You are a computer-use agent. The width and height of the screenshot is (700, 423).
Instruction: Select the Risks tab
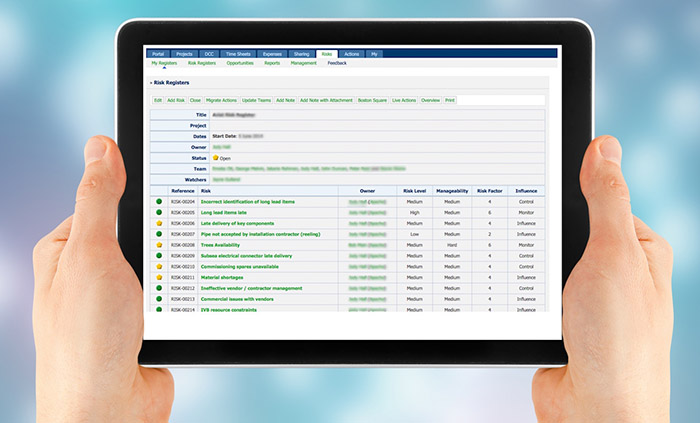(x=327, y=54)
